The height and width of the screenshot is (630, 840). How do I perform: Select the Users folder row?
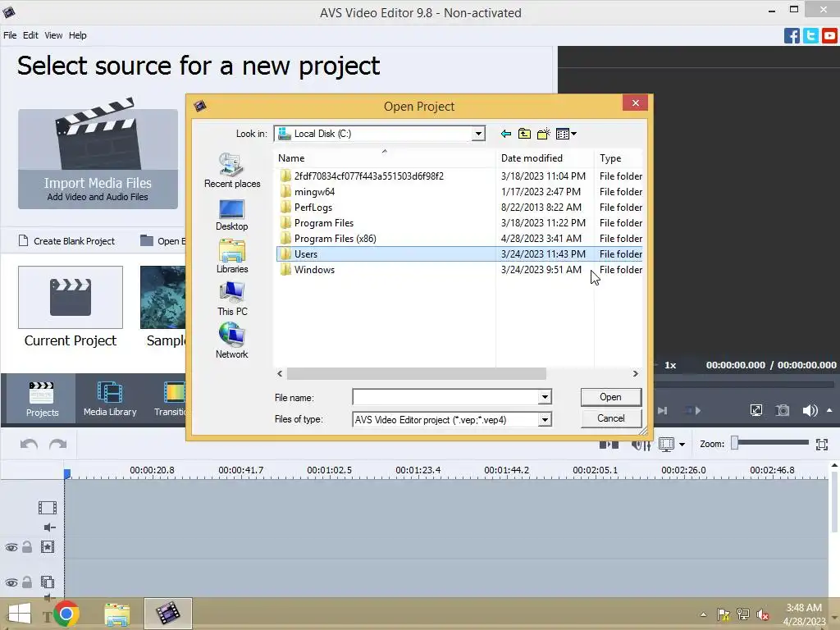click(x=459, y=254)
